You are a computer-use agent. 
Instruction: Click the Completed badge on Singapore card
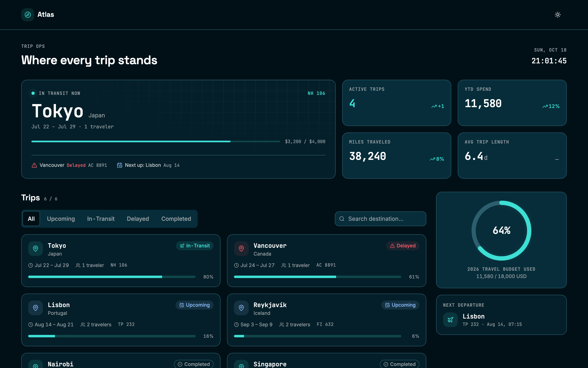pyautogui.click(x=399, y=364)
